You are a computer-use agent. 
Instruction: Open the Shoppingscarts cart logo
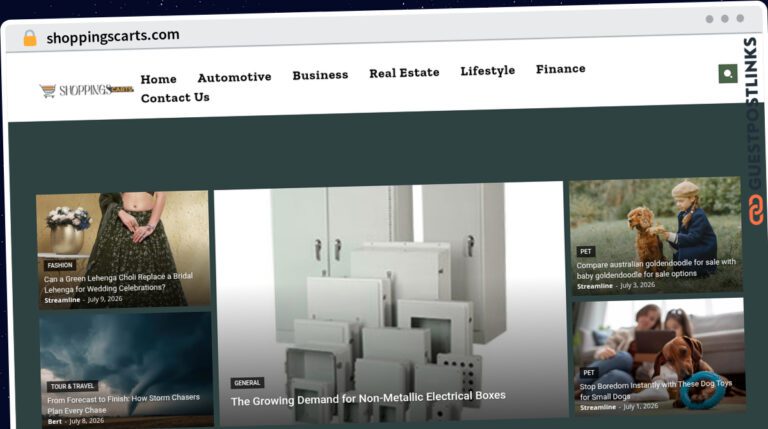click(86, 90)
